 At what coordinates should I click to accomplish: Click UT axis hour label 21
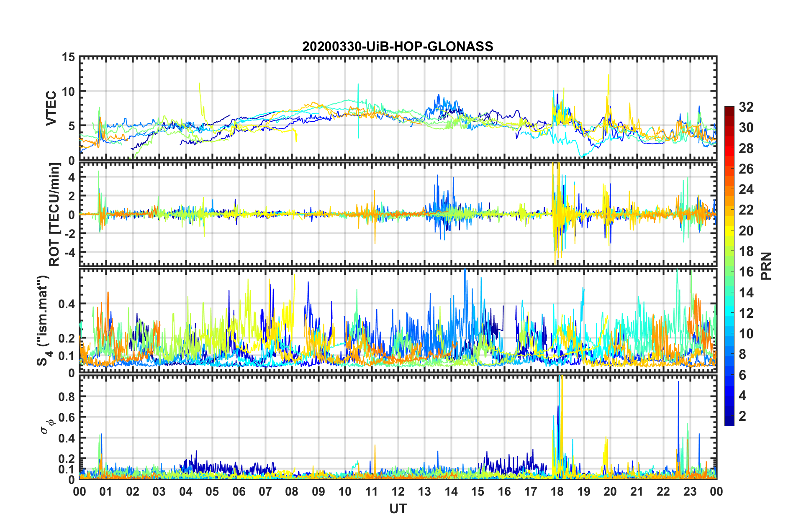(x=637, y=491)
